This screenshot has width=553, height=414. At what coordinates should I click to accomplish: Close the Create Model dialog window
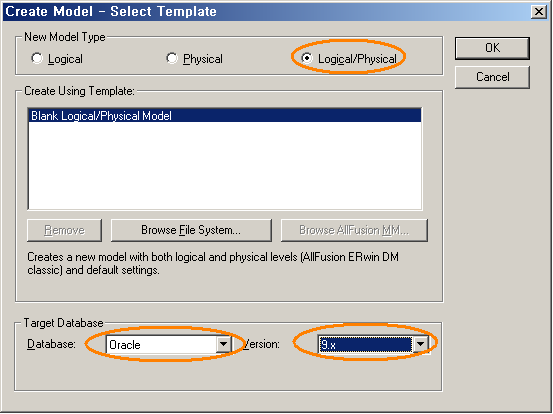coord(539,12)
